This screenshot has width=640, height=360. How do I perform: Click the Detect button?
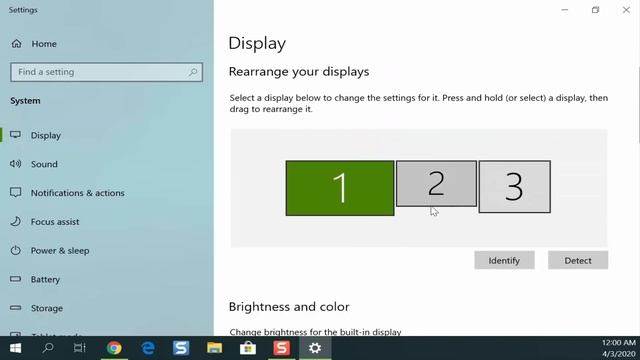coord(578,260)
